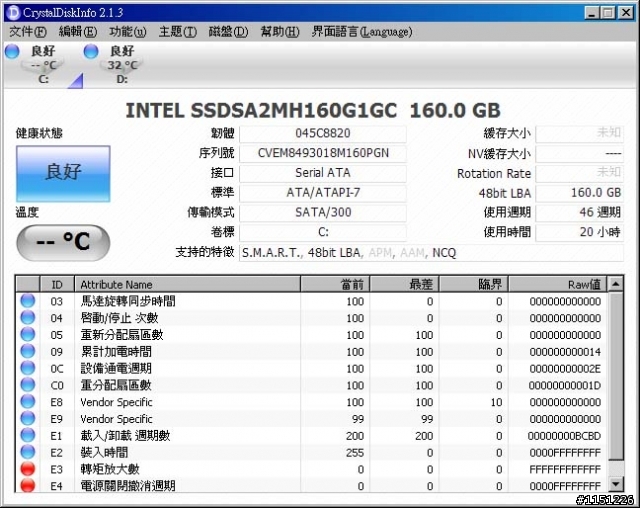
Task: Click the ID column header
Action: [x=57, y=284]
